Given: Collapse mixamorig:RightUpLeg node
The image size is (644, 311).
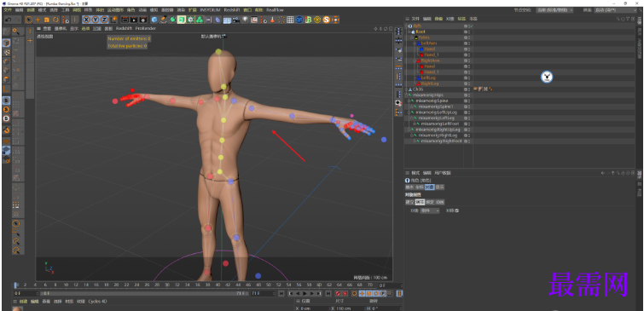Looking at the screenshot, I should [409, 130].
